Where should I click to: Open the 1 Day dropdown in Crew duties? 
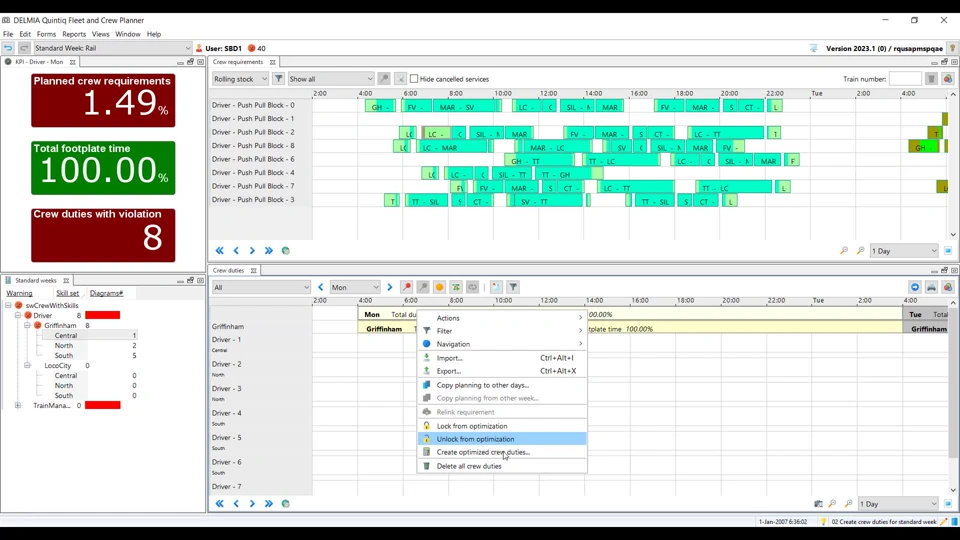pos(898,504)
